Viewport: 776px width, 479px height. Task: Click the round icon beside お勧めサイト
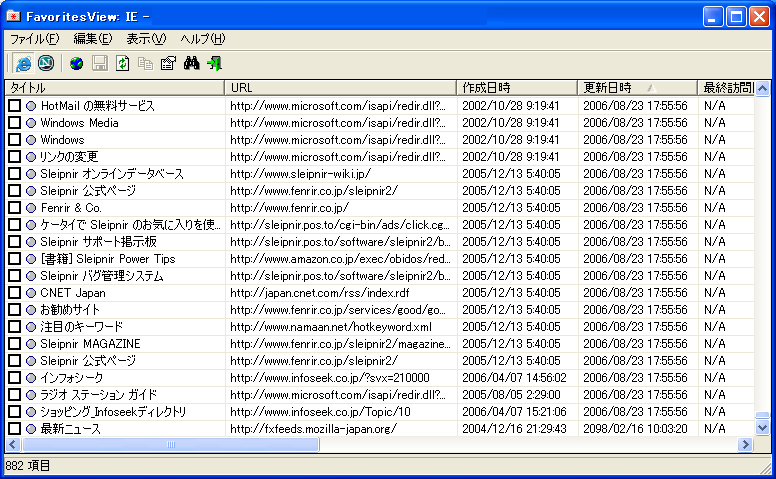pos(31,310)
